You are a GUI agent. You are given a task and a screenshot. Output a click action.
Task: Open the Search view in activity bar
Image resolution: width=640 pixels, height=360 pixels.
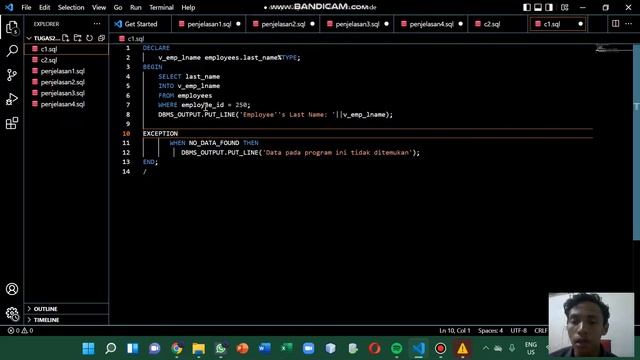[x=12, y=51]
